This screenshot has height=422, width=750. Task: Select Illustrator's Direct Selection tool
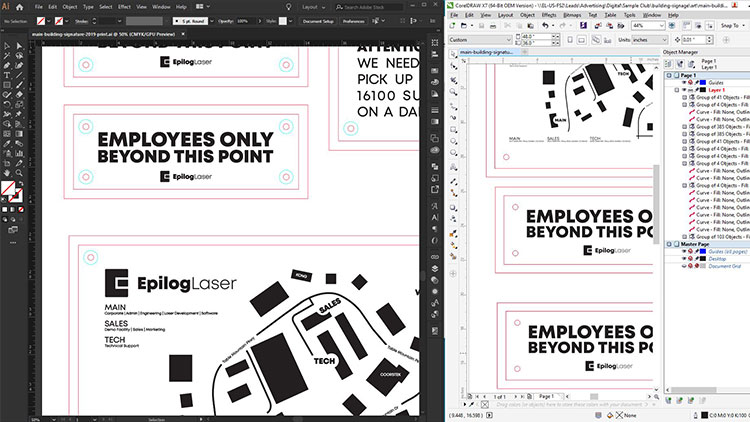[19, 46]
